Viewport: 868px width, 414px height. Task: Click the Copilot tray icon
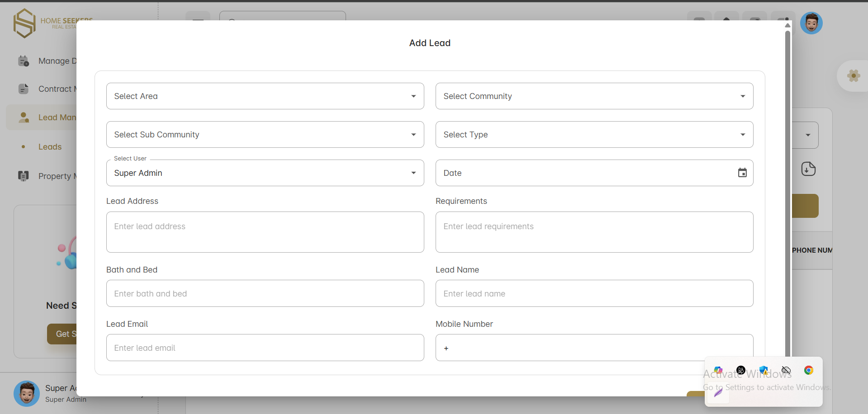click(x=718, y=370)
